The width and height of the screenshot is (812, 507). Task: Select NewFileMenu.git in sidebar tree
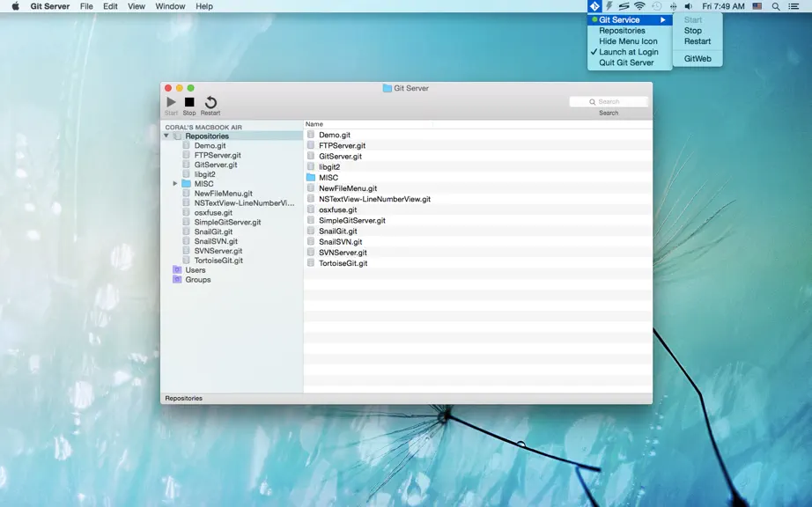tap(223, 194)
